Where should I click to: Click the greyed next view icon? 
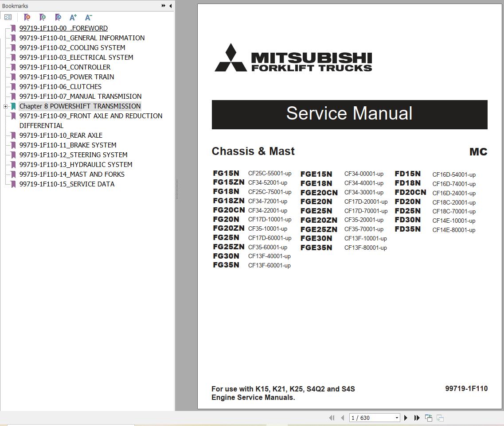click(440, 418)
